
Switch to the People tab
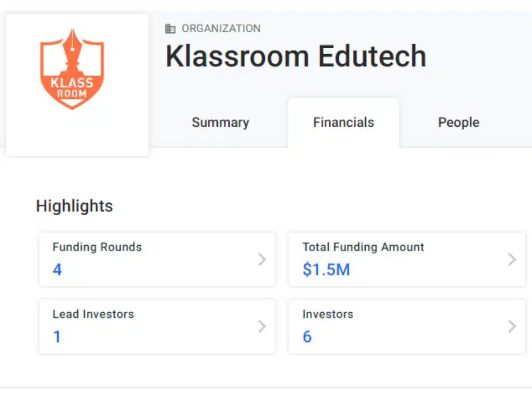point(459,123)
